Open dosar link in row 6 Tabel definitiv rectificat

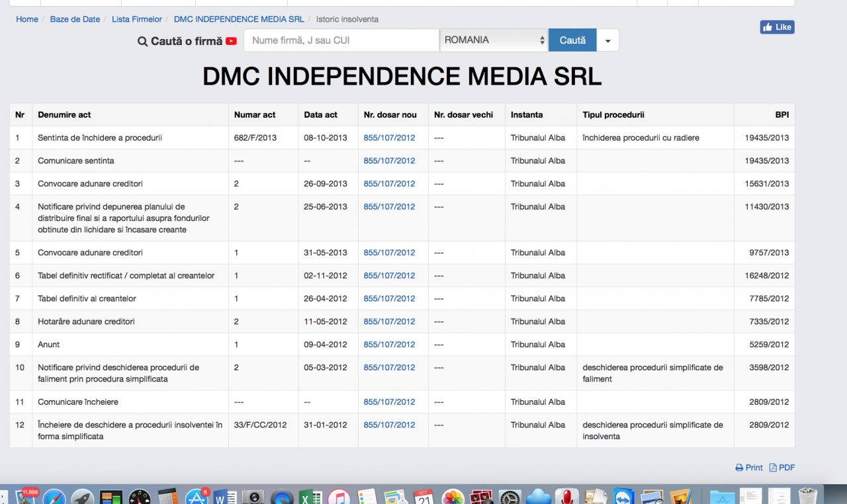click(x=389, y=276)
